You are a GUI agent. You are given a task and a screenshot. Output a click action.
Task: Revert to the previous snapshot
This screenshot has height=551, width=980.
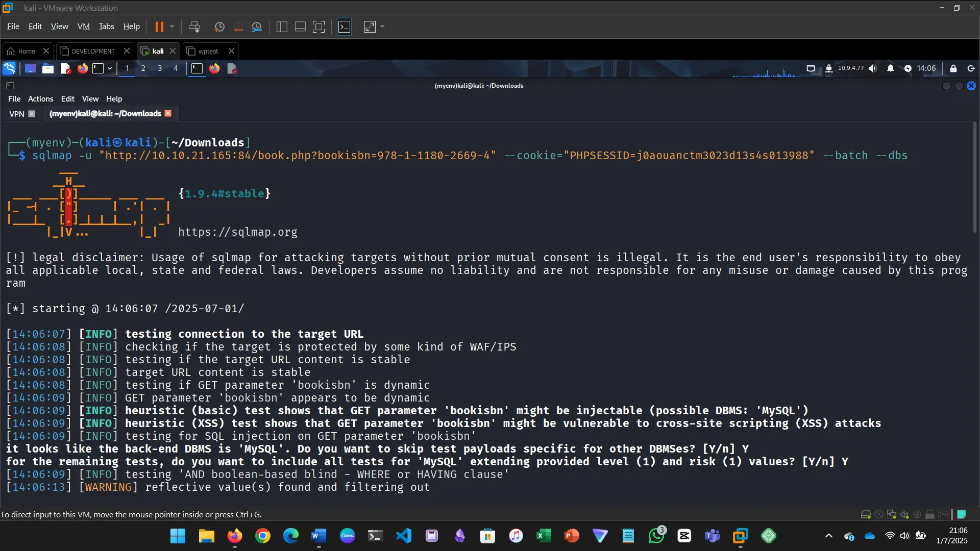tap(238, 27)
